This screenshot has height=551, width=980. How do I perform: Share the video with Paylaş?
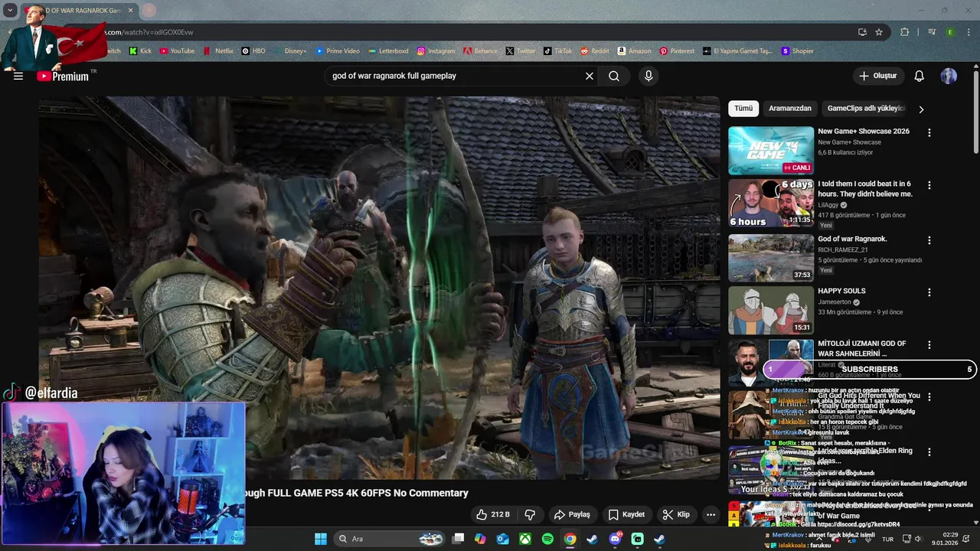point(572,514)
